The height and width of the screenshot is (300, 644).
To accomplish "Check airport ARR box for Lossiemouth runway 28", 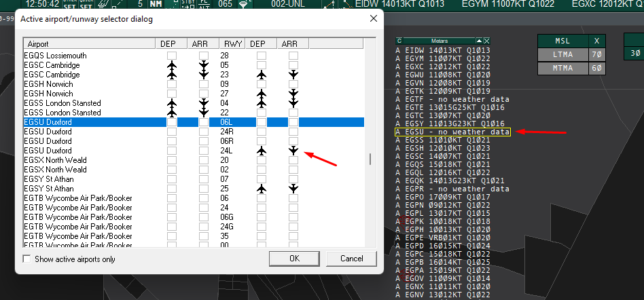I will [203, 55].
